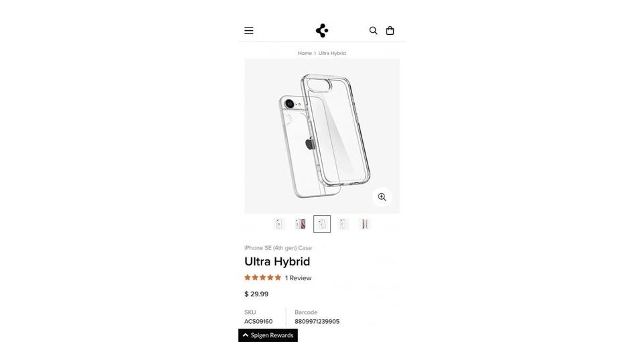This screenshot has height=362, width=644.
Task: Open the search magnifier icon
Action: (x=373, y=30)
